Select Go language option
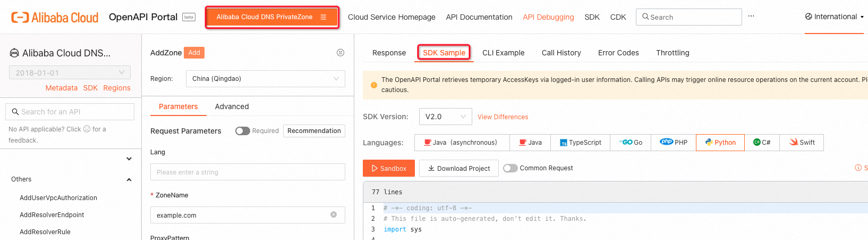This screenshot has width=868, height=240. 631,143
